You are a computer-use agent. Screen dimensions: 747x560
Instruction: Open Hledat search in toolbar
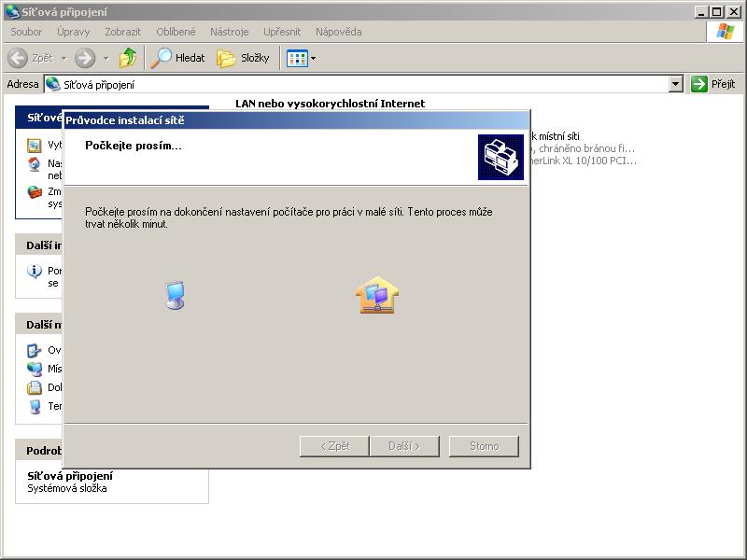point(178,58)
